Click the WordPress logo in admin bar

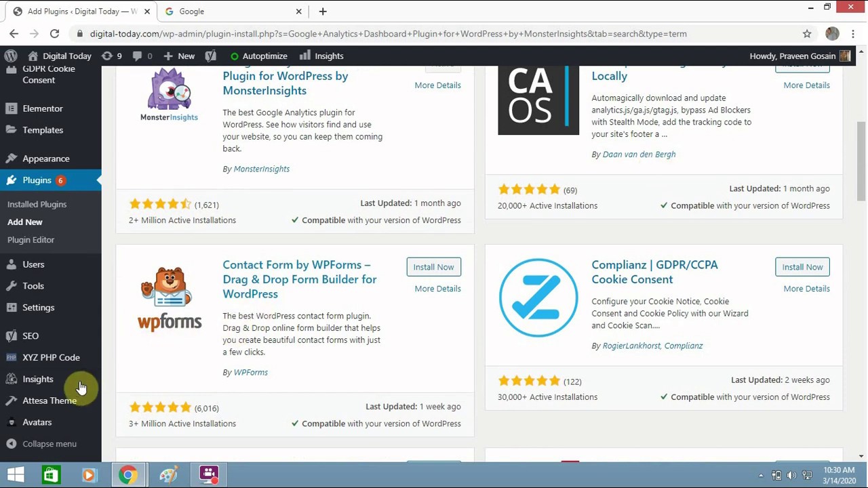[x=11, y=56]
